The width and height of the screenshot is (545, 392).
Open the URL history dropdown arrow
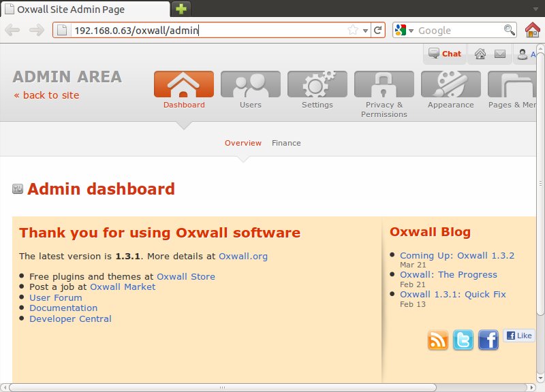[365, 31]
